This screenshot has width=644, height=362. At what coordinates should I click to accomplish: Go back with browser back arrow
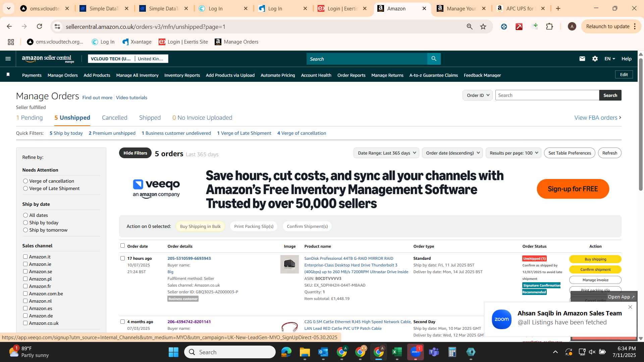pos(9,26)
